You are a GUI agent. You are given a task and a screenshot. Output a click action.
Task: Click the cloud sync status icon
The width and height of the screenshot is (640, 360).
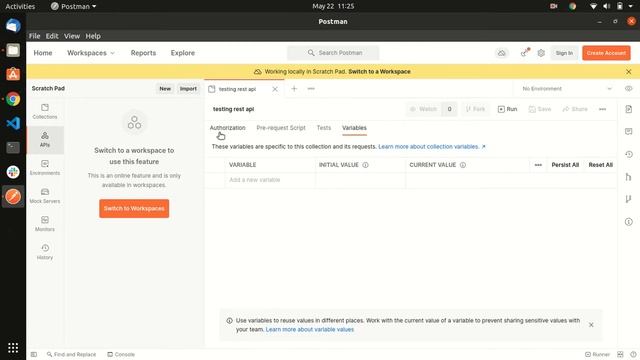502,53
